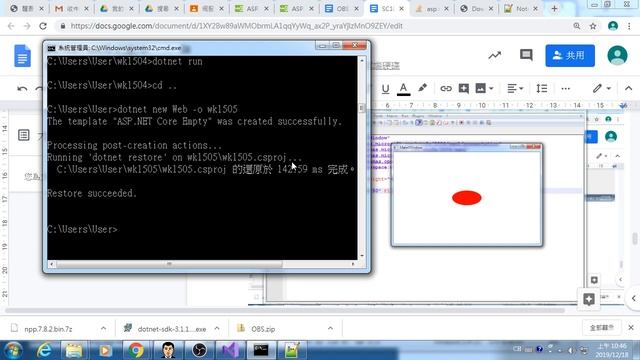Open the Google Docs home icon
The height and width of the screenshot is (360, 640).
point(22,56)
